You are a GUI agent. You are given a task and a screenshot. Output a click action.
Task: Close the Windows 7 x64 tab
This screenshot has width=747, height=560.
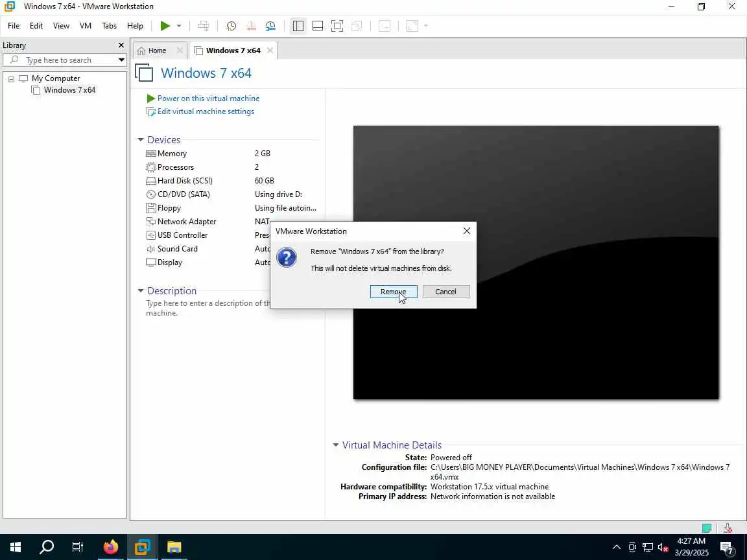(x=270, y=50)
